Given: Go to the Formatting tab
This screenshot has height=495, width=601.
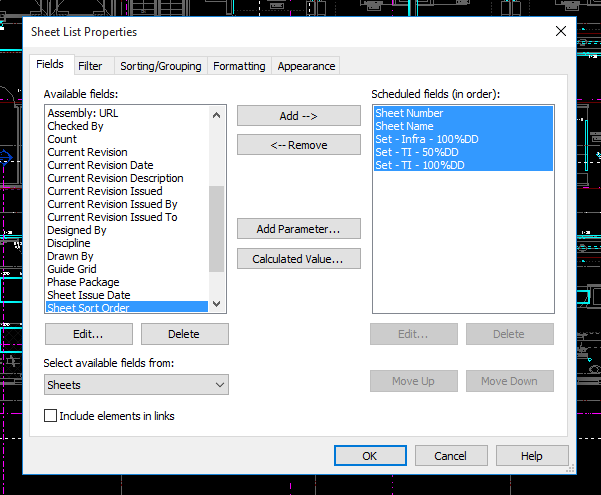Looking at the screenshot, I should [x=239, y=66].
